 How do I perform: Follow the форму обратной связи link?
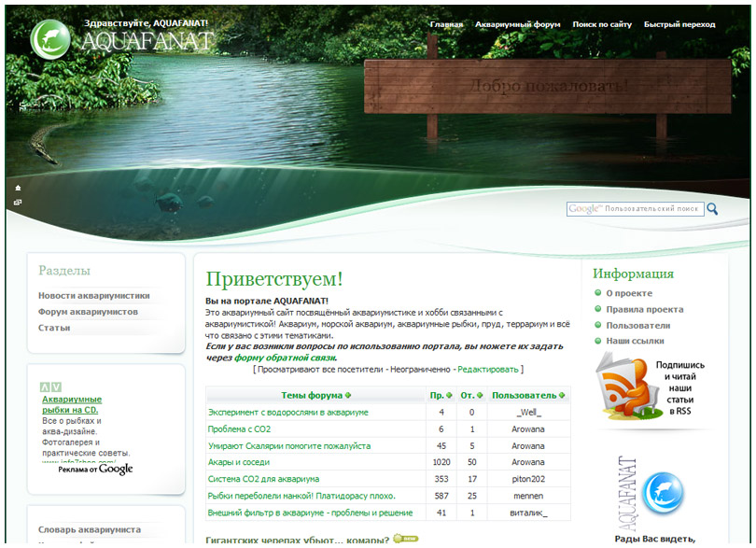[x=285, y=358]
